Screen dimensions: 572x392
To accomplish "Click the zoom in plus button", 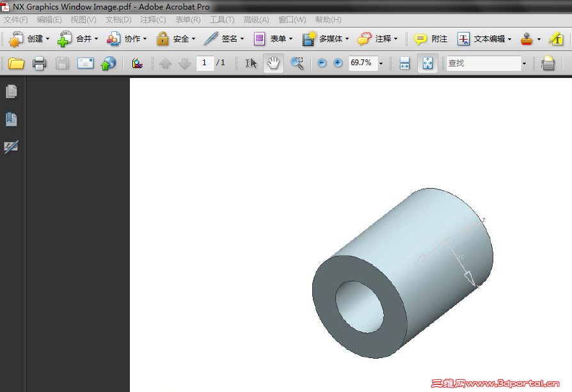I will click(x=338, y=63).
